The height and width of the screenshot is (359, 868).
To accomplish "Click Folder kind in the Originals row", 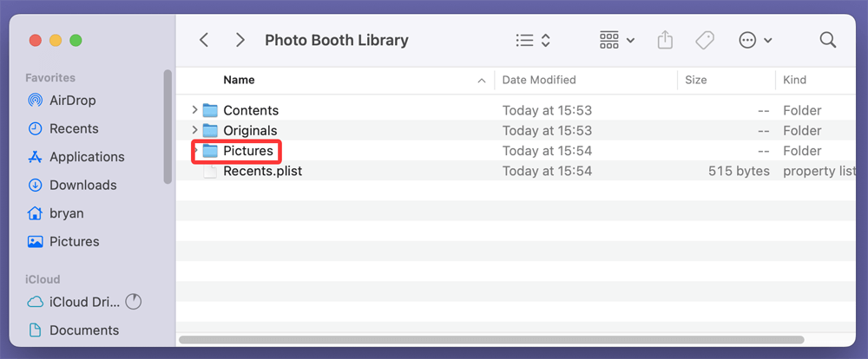I will [x=802, y=131].
